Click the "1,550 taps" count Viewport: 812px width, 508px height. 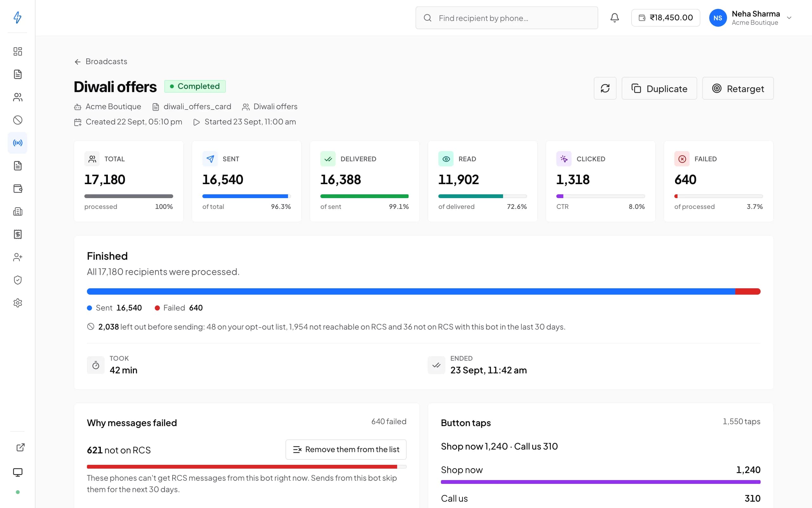click(x=742, y=422)
